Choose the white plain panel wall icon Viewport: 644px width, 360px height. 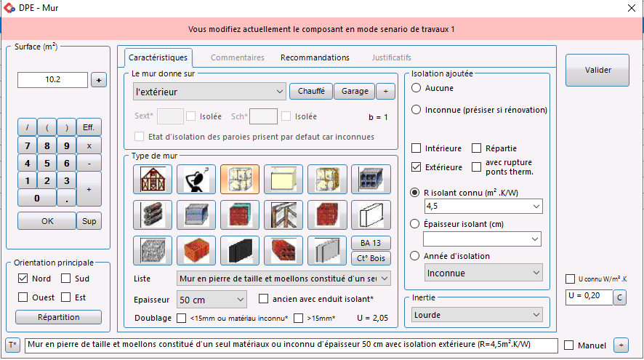[x=371, y=215]
